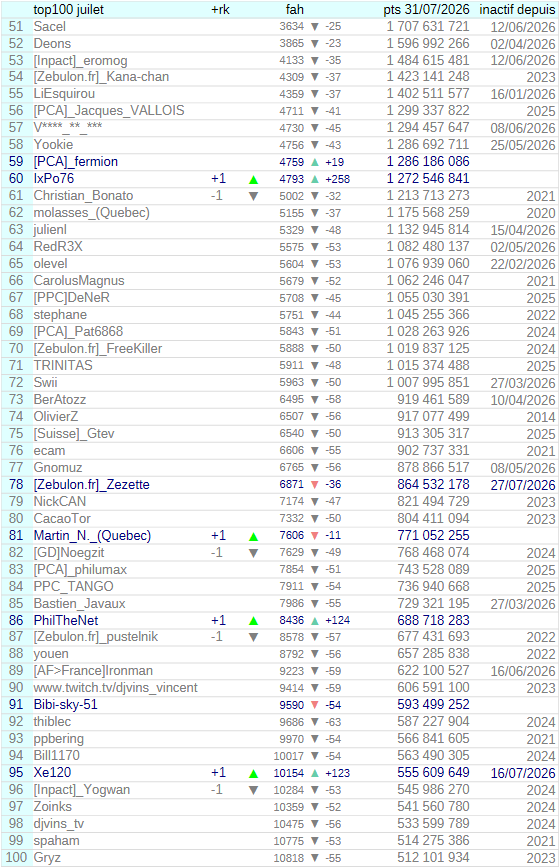Click green up arrow in IxPo76 rank column
Screen dimensions: 560x868
(x=253, y=179)
